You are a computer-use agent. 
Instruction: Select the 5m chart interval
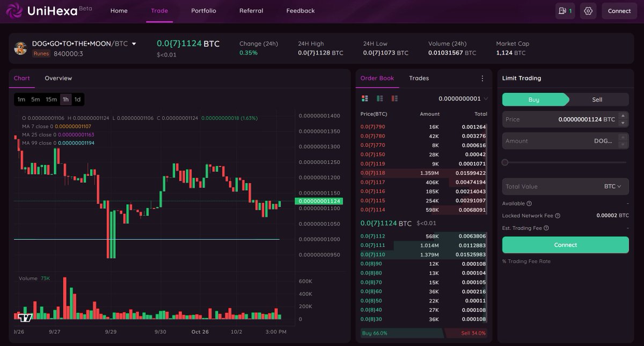click(x=35, y=99)
